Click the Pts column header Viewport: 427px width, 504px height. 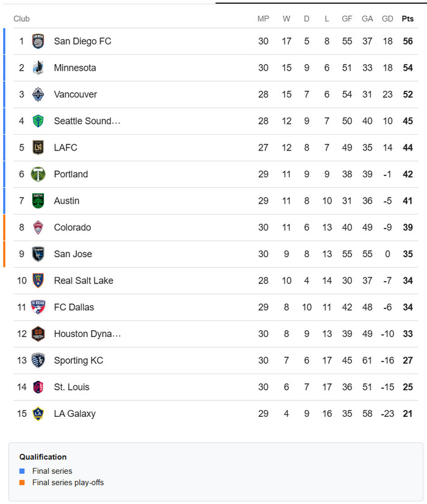tap(407, 19)
